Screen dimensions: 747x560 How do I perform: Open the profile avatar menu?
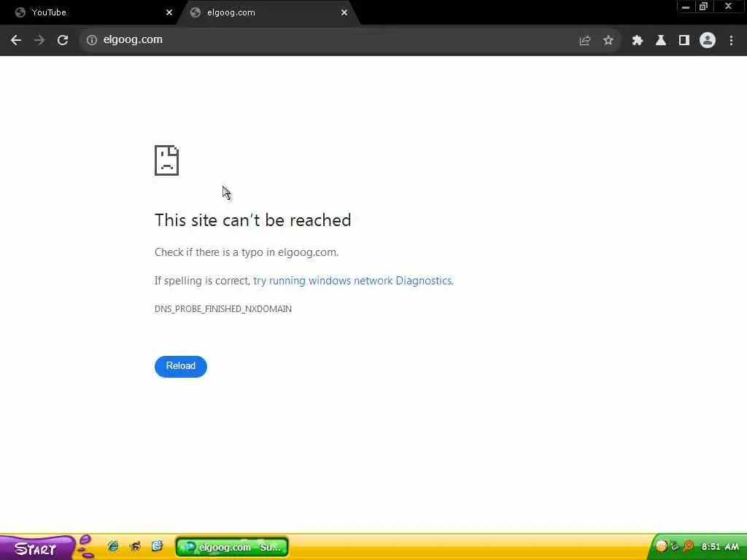pyautogui.click(x=708, y=41)
